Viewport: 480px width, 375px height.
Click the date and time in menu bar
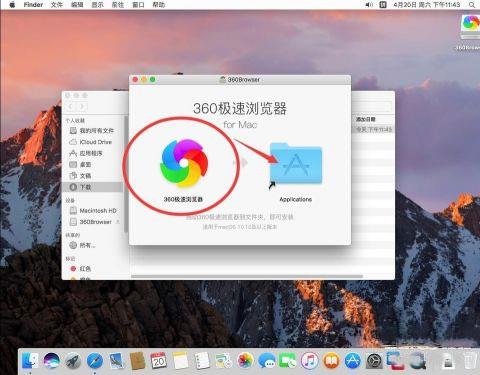427,5
